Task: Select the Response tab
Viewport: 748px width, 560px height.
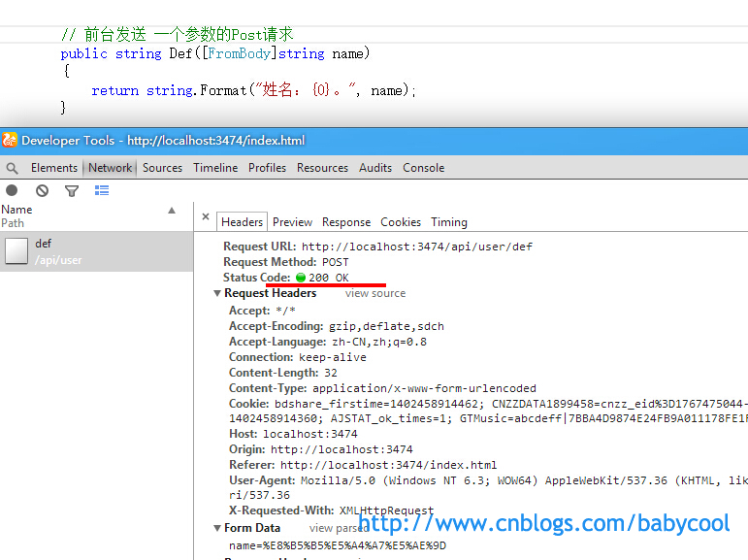Action: pos(346,222)
